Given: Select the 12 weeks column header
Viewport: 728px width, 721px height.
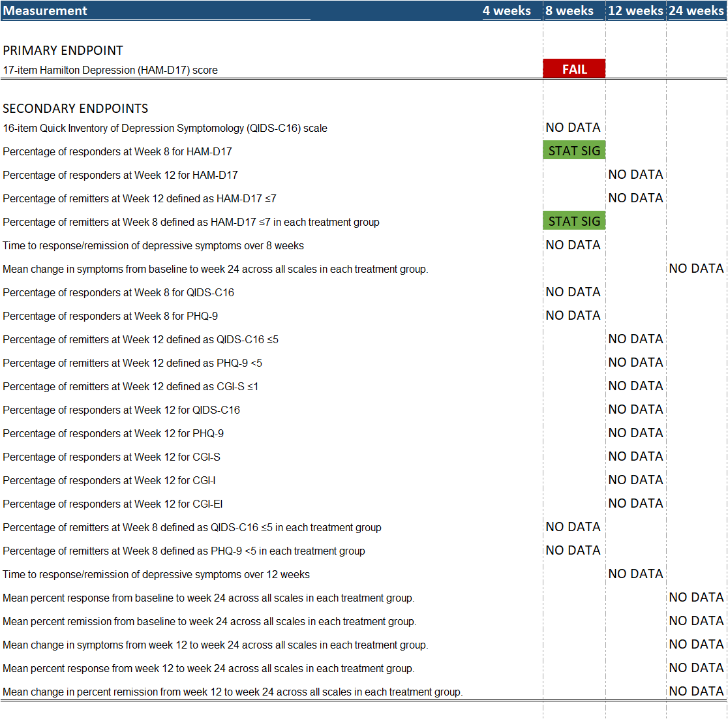Looking at the screenshot, I should click(x=635, y=10).
